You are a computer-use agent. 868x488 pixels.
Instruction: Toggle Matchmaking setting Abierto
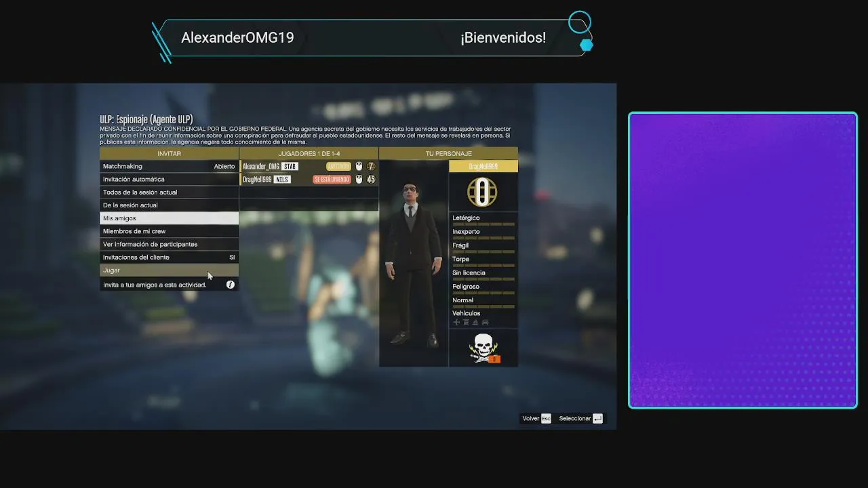[x=169, y=166]
